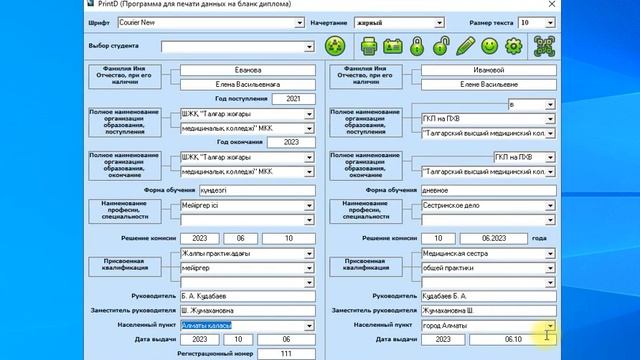Click the right Дата выдачи year field 2023
The width and height of the screenshot is (640, 360).
(443, 340)
